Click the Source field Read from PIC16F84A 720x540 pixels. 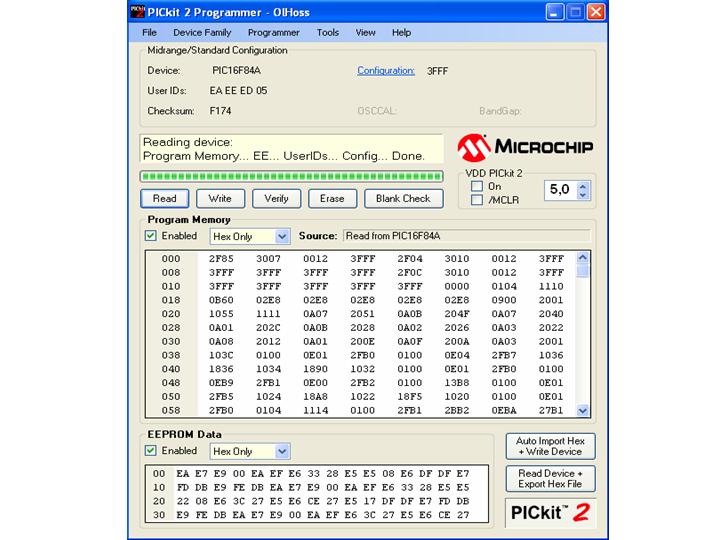467,236
